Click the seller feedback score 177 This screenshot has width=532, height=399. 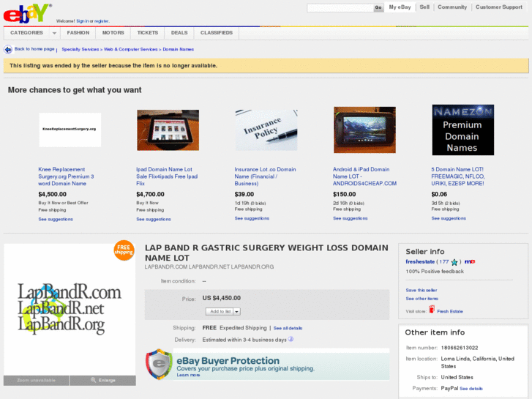(x=444, y=262)
